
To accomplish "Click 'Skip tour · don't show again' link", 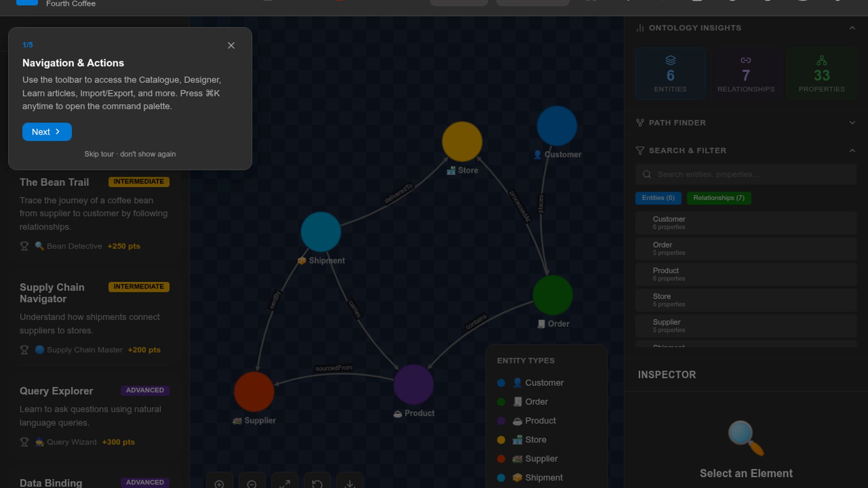I will click(130, 154).
